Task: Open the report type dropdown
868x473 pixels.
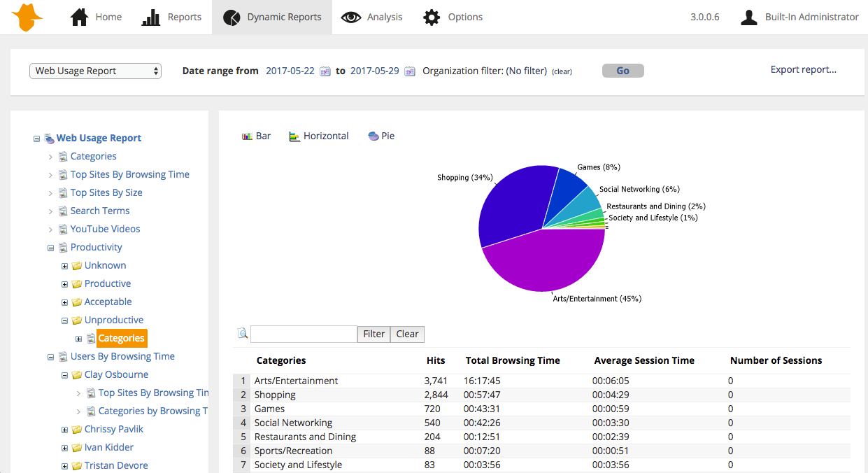Action: tap(95, 71)
